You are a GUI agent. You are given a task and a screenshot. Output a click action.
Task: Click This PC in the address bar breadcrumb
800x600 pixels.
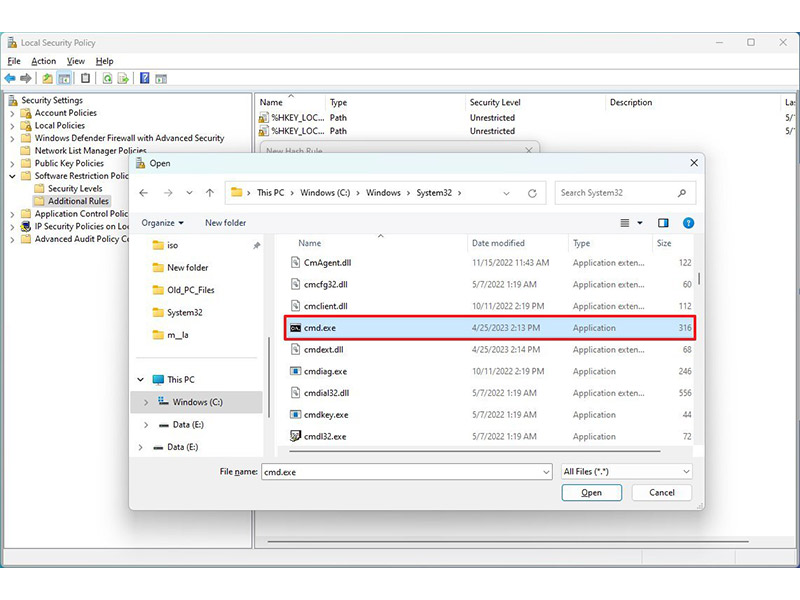tap(270, 193)
